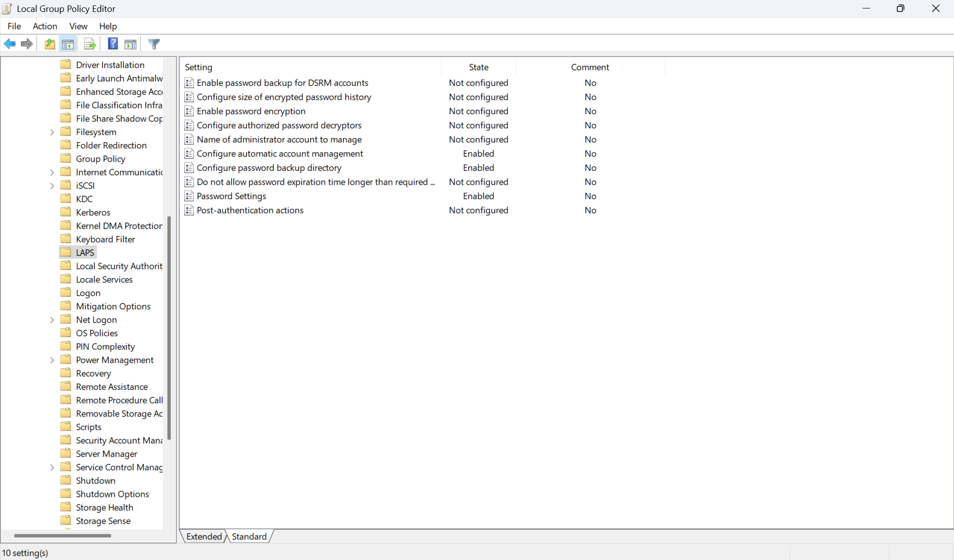This screenshot has height=560, width=954.
Task: Open the Action menu
Action: point(45,26)
